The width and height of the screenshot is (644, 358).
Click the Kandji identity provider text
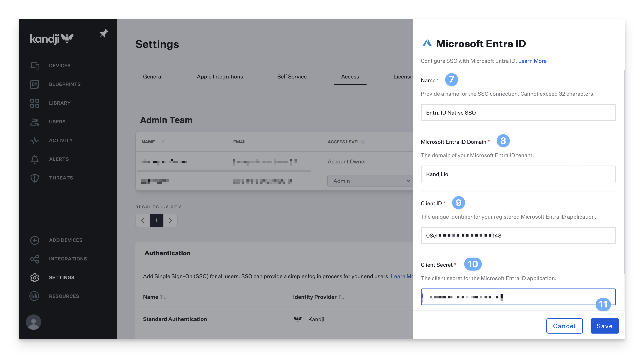pyautogui.click(x=316, y=319)
